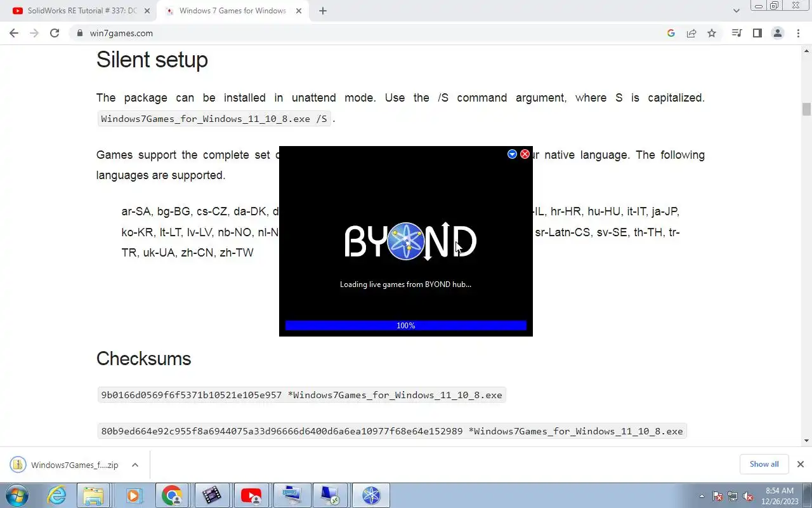812x508 pixels.
Task: Click the 9b0166d0569f checksum line
Action: click(302, 395)
